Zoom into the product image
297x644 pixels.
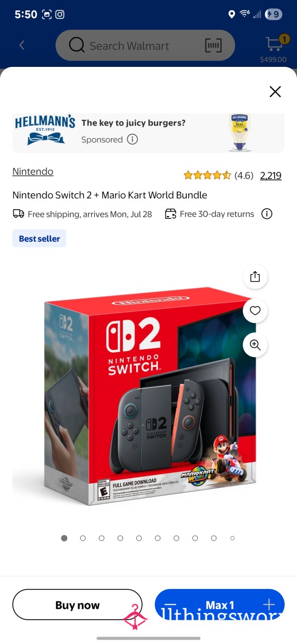(x=255, y=345)
